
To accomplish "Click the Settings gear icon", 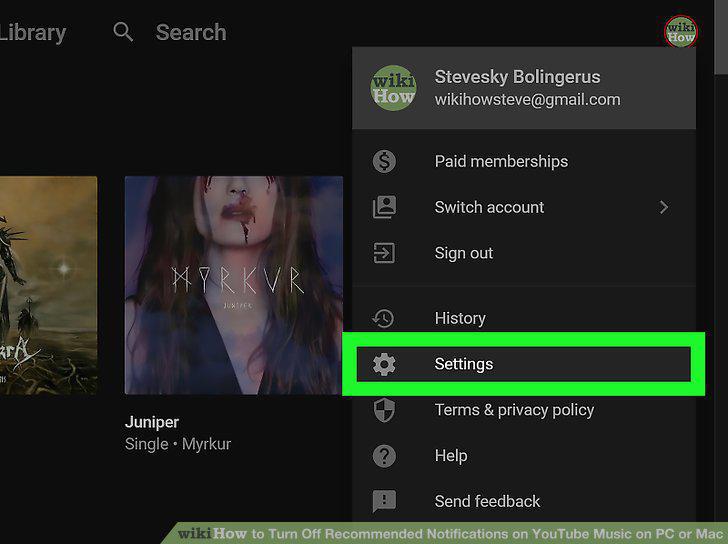I will click(x=384, y=364).
